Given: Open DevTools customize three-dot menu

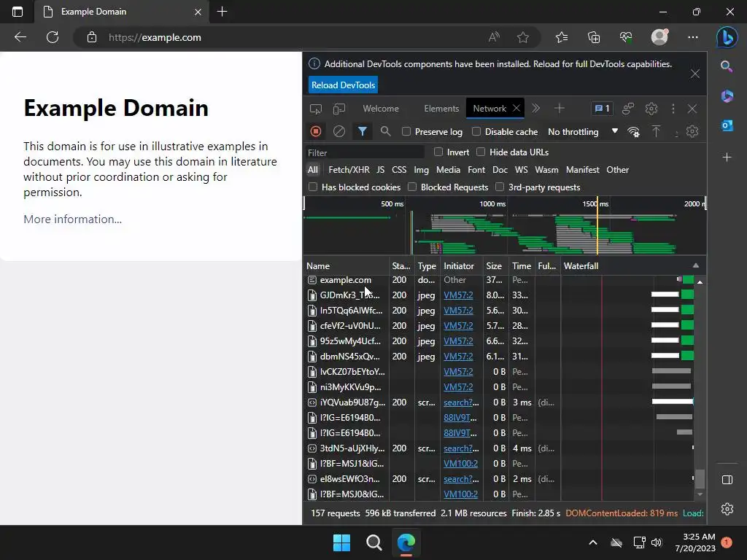Looking at the screenshot, I should 673,109.
